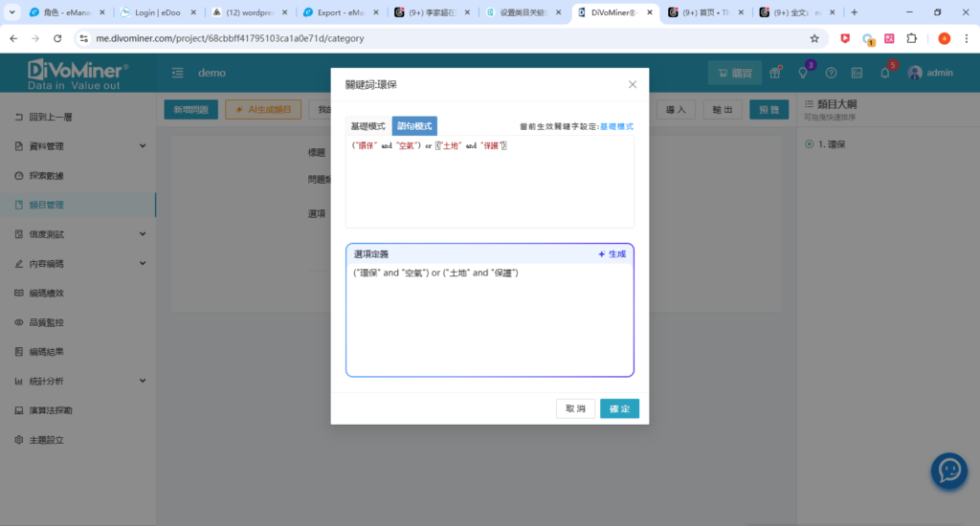Close the 關鍵詞:環保 dialog with X
This screenshot has height=526, width=980.
(632, 84)
